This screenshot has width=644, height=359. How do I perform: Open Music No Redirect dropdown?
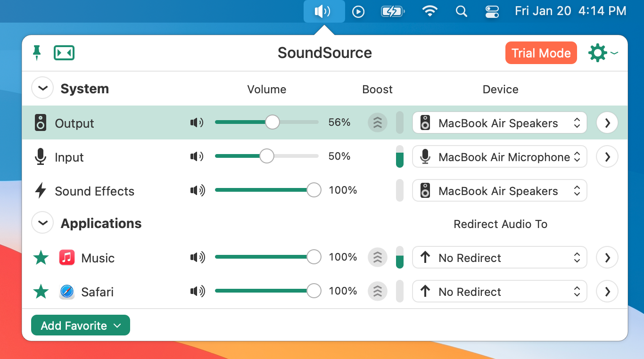pos(500,258)
